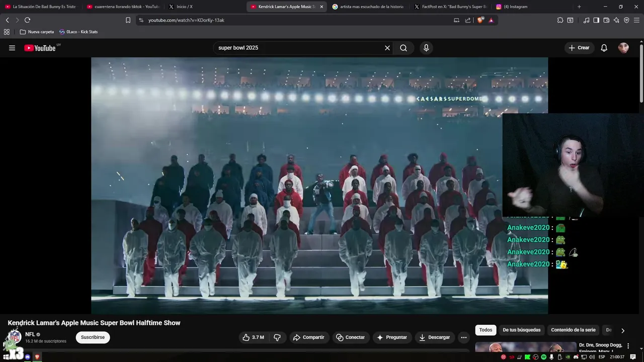Close the Kendrick Lamar tab
Image resolution: width=644 pixels, height=362 pixels.
tap(321, 7)
